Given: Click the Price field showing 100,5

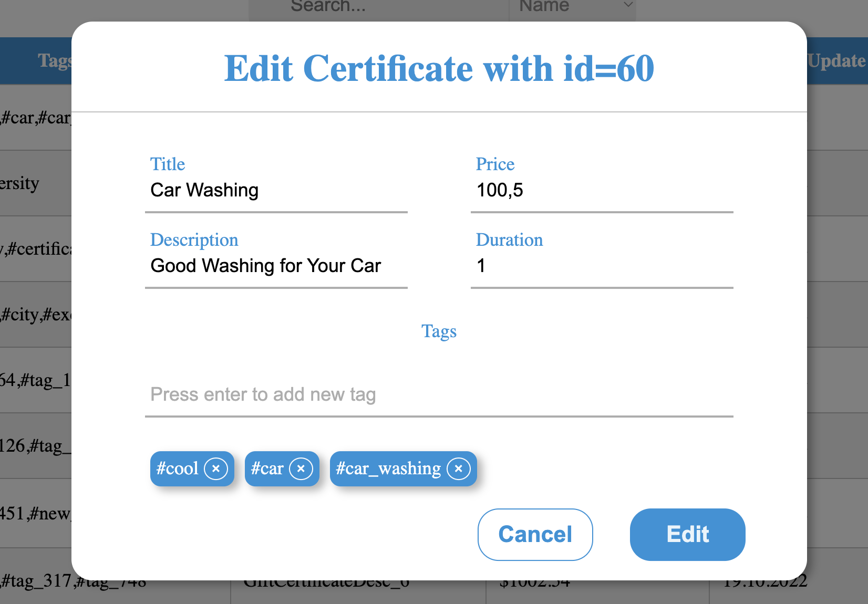Looking at the screenshot, I should 602,190.
